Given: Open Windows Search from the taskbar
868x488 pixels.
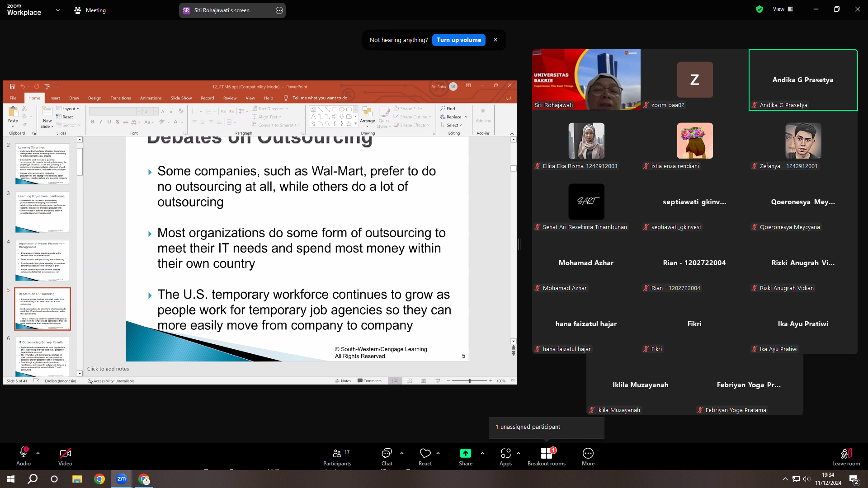Looking at the screenshot, I should (x=33, y=479).
